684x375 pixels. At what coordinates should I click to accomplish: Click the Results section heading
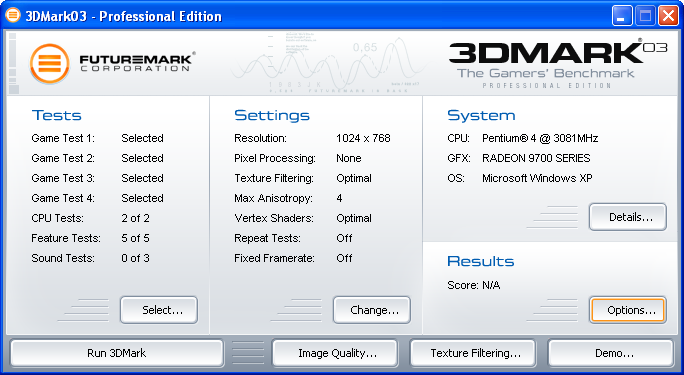tap(481, 261)
